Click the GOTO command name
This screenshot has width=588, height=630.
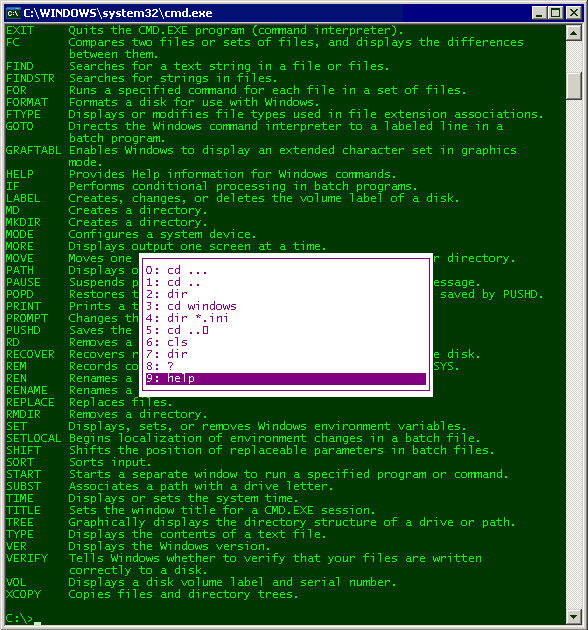pyautogui.click(x=20, y=127)
